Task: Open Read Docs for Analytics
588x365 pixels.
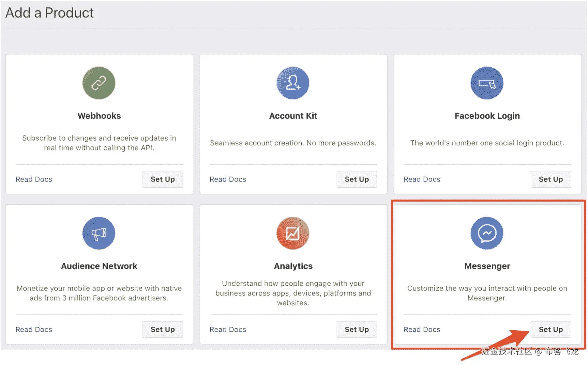Action: 228,330
